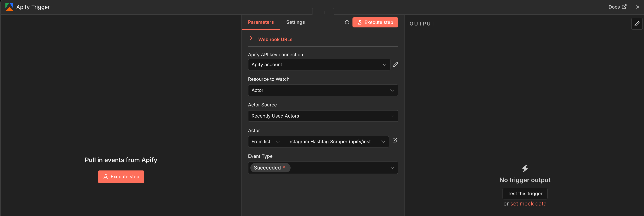Open the Actor Source dropdown
Viewport: 644px width, 216px height.
pos(323,116)
